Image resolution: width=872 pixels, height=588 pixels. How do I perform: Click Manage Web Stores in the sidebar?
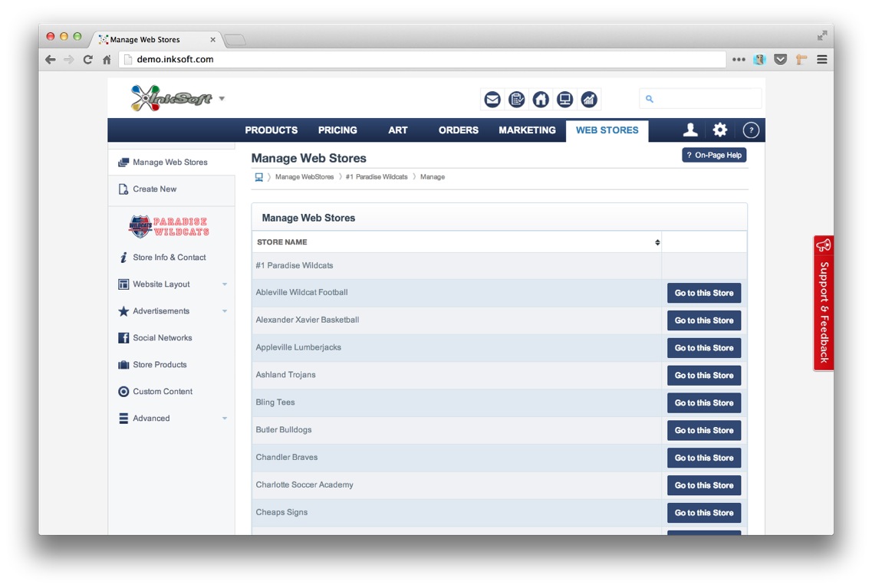pos(171,163)
